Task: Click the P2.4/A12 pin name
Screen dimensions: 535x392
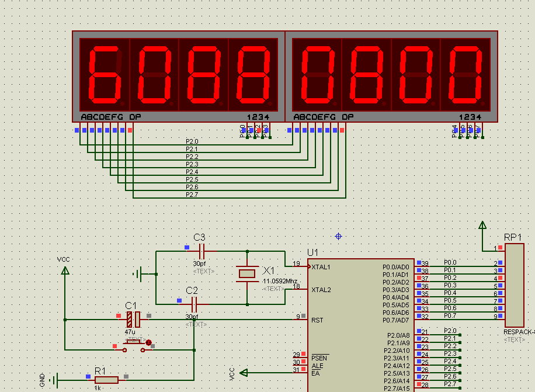Action: [397, 366]
